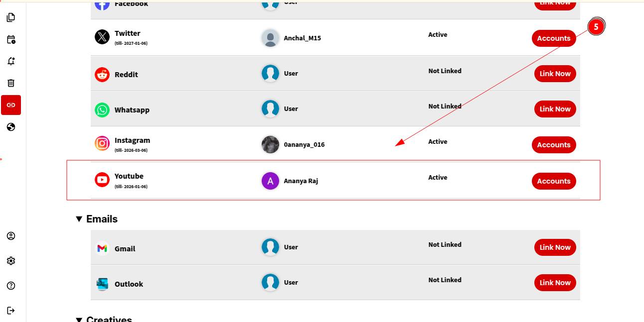
Task: Select the highlighted link accounts sidebar icon
Action: (11, 105)
